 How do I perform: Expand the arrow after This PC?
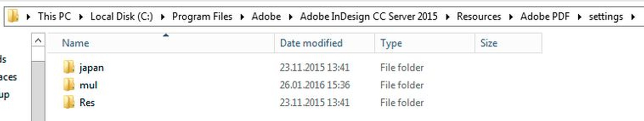click(81, 17)
